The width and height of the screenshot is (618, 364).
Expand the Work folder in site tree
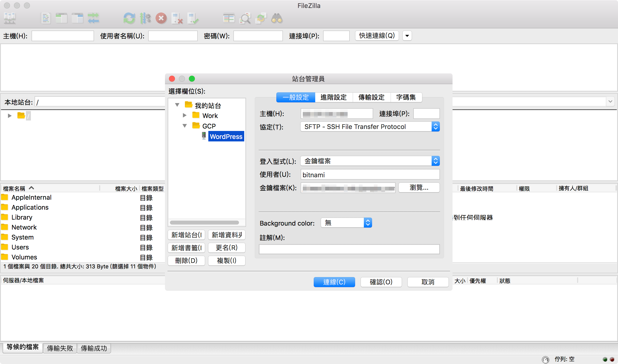185,116
